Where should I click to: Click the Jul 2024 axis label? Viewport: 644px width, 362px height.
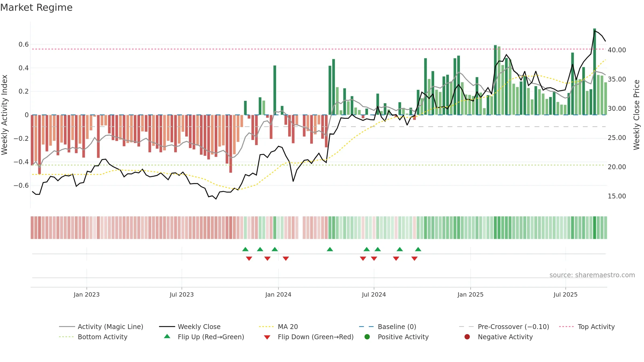click(x=374, y=294)
